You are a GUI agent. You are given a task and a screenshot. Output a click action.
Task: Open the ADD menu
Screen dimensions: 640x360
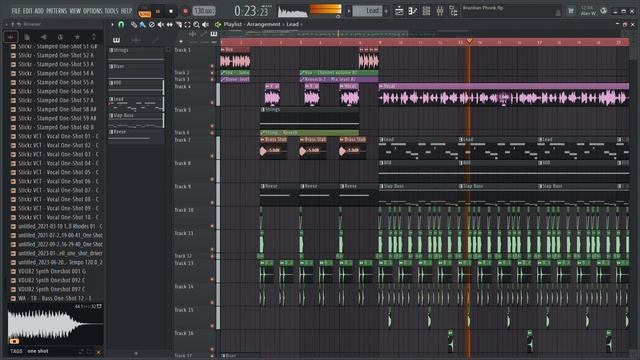(x=39, y=11)
